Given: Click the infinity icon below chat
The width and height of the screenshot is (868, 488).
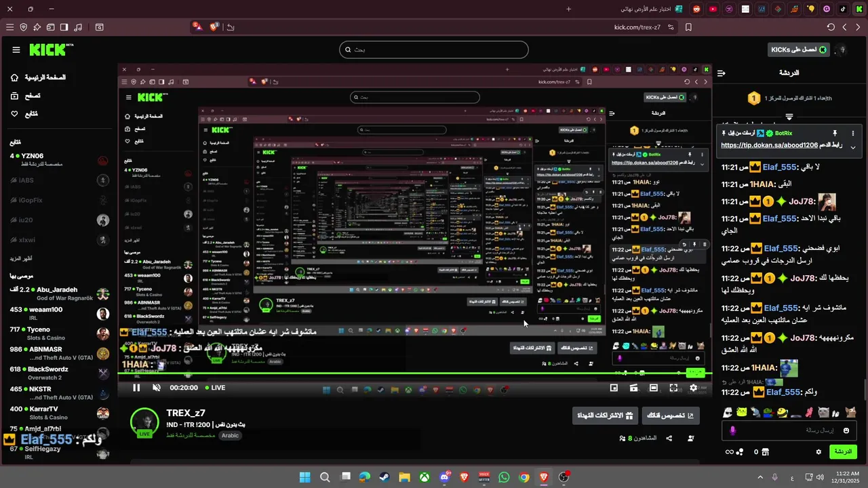Looking at the screenshot, I should (730, 451).
